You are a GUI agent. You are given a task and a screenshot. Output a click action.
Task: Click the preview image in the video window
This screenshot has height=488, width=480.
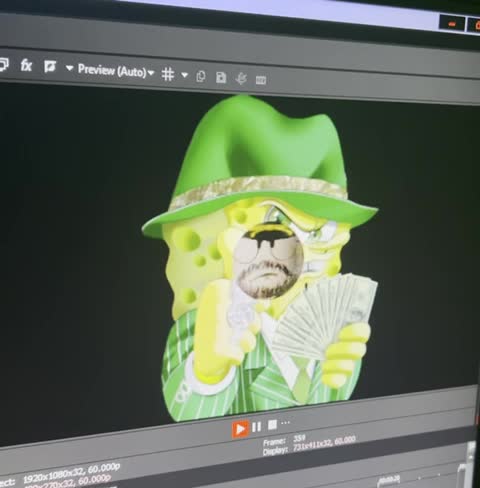(x=260, y=258)
